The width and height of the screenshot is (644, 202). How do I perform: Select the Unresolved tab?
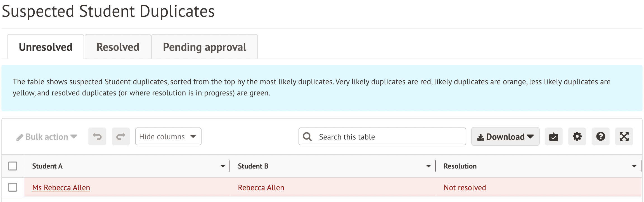click(x=46, y=47)
